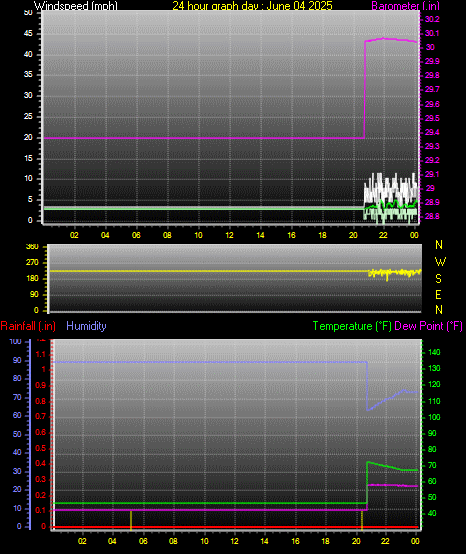Click the 20 mph windspeed scale value
The image size is (466, 554).
[28, 137]
